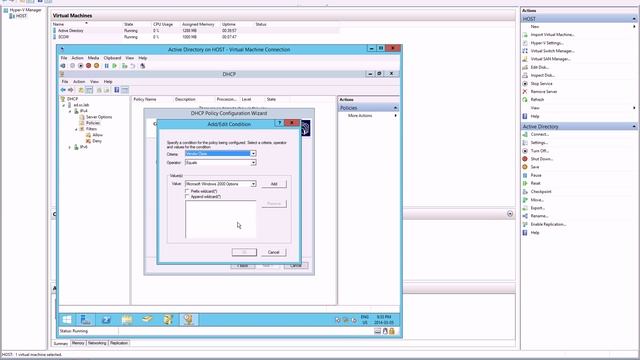The image size is (640, 360).
Task: Click the Back arrow in DHCP toolbar
Action: (63, 90)
